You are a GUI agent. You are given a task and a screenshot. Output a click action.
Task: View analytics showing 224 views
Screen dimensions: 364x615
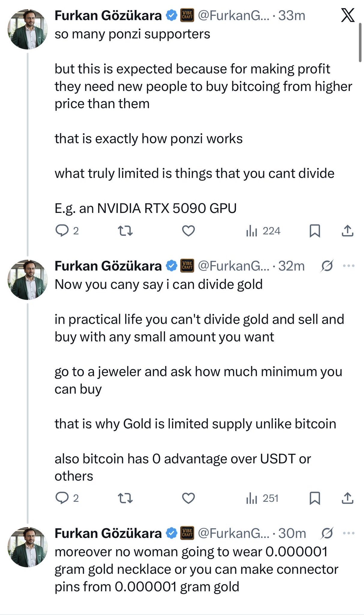pyautogui.click(x=263, y=231)
